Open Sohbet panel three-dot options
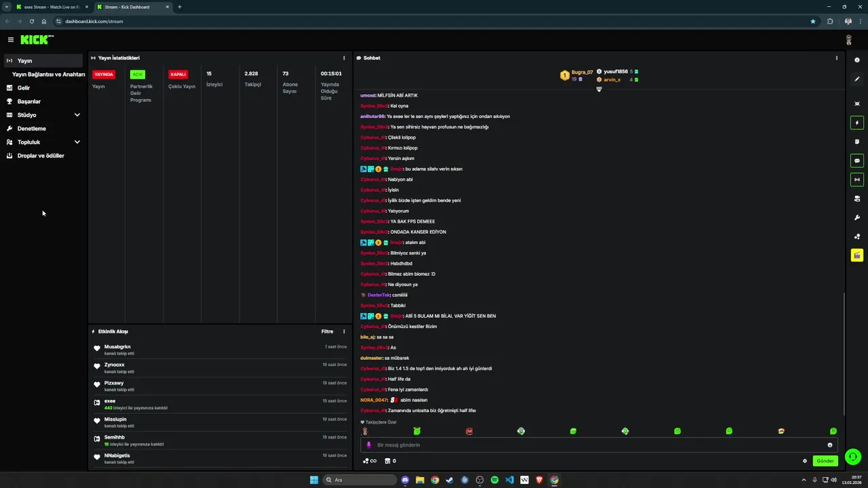The height and width of the screenshot is (488, 868). [836, 58]
